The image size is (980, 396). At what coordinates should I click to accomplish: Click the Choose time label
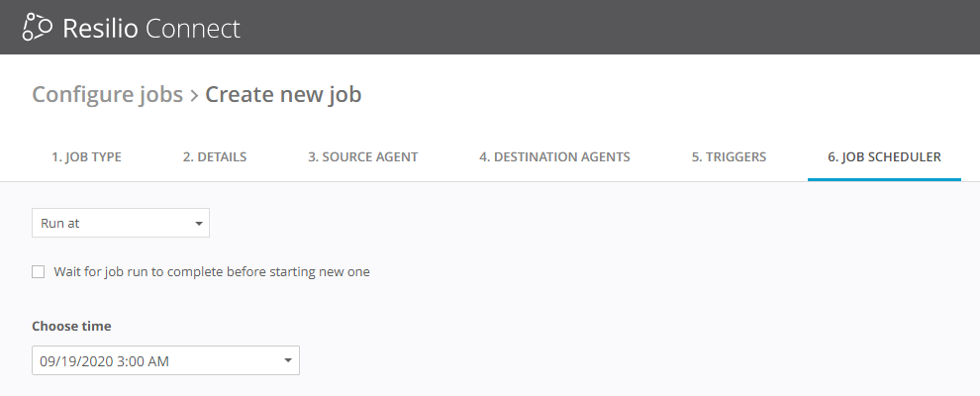click(71, 326)
